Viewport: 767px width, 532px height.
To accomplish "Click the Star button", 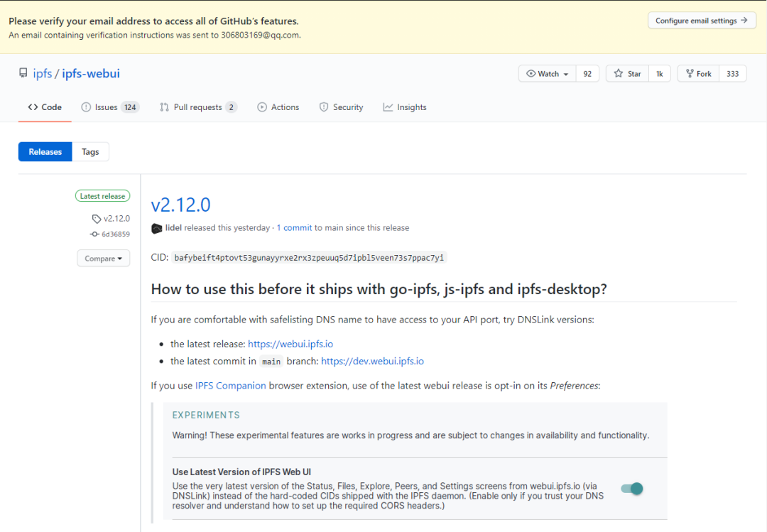I will [x=627, y=74].
